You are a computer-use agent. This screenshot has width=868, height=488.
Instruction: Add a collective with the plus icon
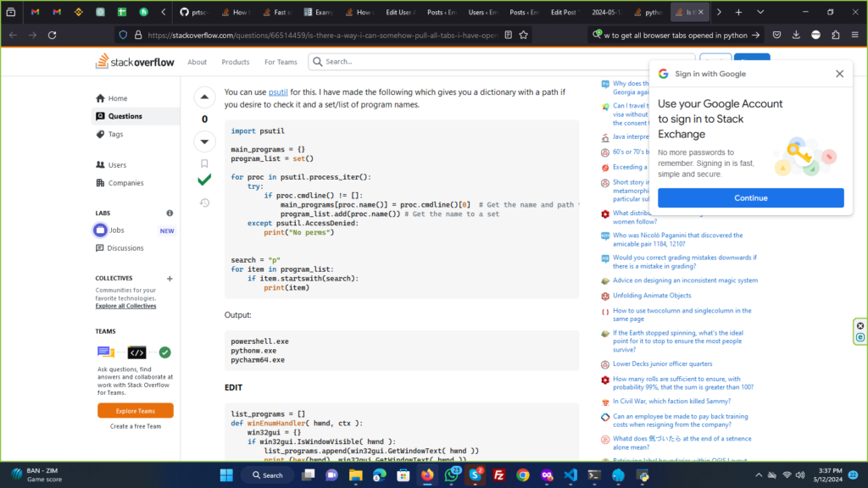pyautogui.click(x=170, y=278)
